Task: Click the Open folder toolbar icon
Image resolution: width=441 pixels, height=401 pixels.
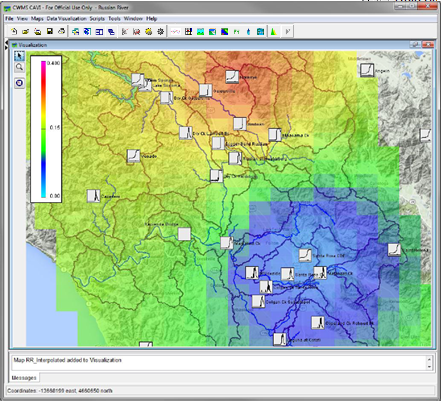Action: point(26,32)
